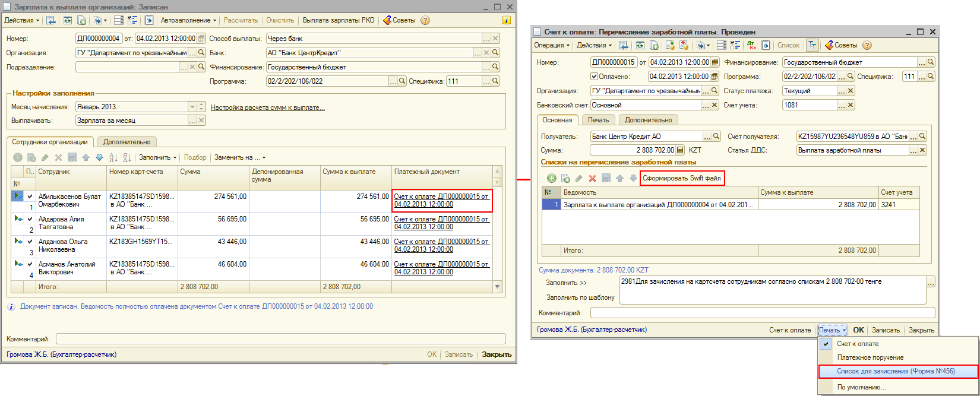Open the Автозаполнение dropdown menu
Image resolution: width=980 pixels, height=396 pixels.
189,20
